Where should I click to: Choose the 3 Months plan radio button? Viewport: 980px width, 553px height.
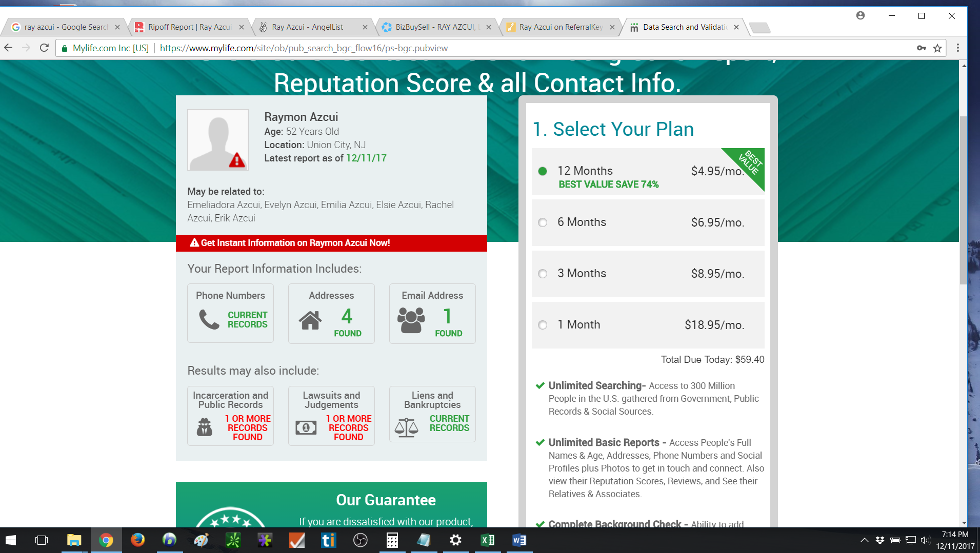pos(543,274)
